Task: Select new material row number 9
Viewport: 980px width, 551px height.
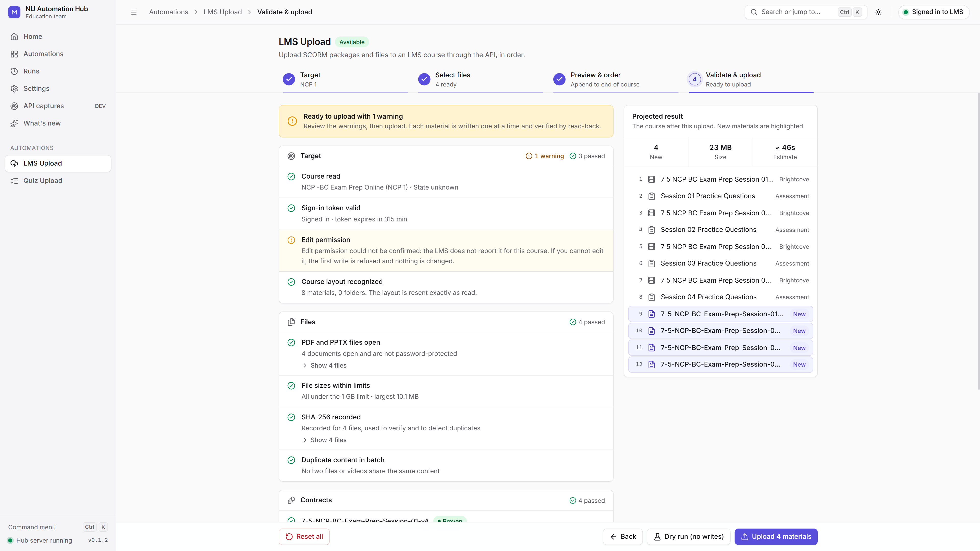Action: click(720, 314)
